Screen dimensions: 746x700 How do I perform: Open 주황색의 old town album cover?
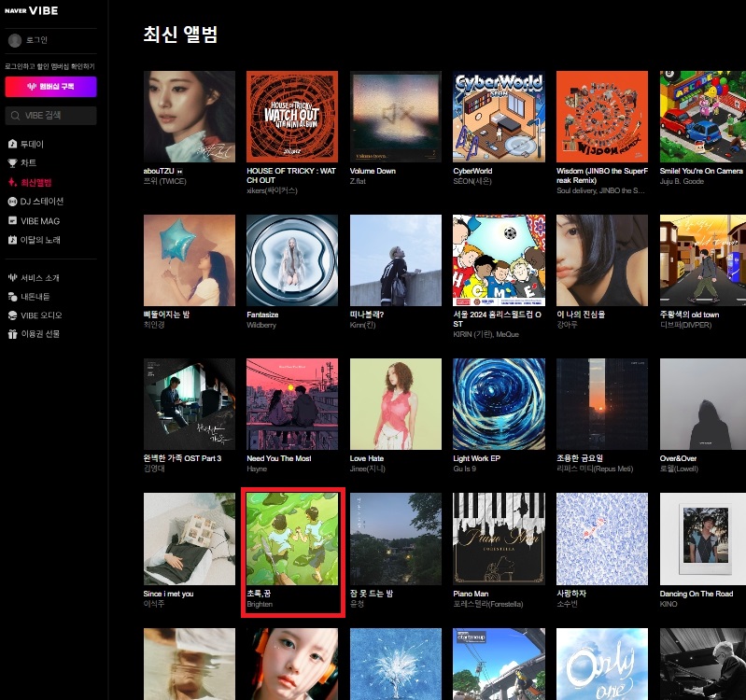[703, 260]
